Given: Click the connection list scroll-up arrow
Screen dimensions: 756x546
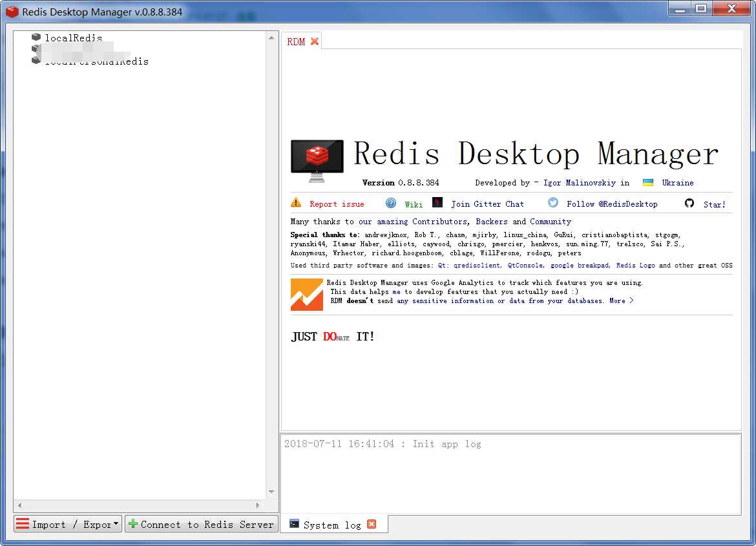Looking at the screenshot, I should [x=271, y=37].
